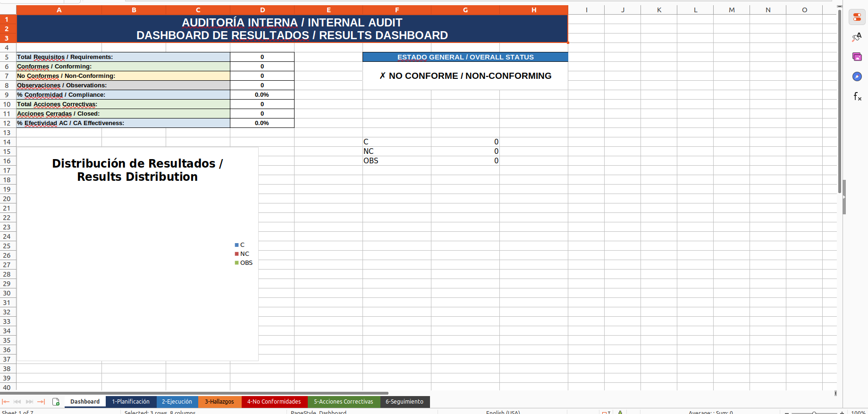
Task: Add a new sheet with the plus icon
Action: 56,402
